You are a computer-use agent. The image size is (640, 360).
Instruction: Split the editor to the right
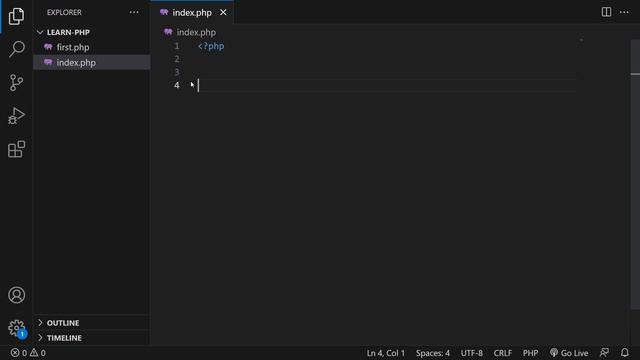(x=606, y=12)
